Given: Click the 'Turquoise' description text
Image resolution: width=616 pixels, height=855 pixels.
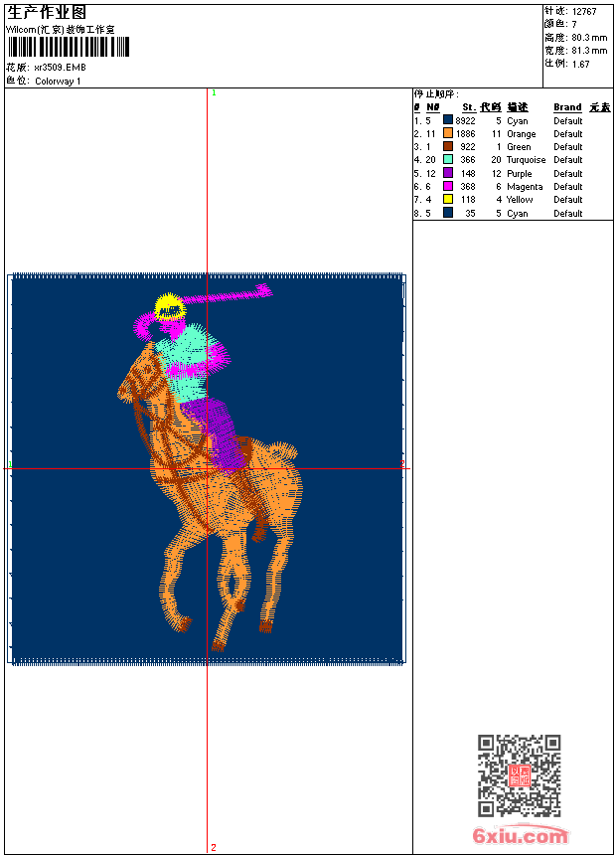Looking at the screenshot, I should click(526, 160).
